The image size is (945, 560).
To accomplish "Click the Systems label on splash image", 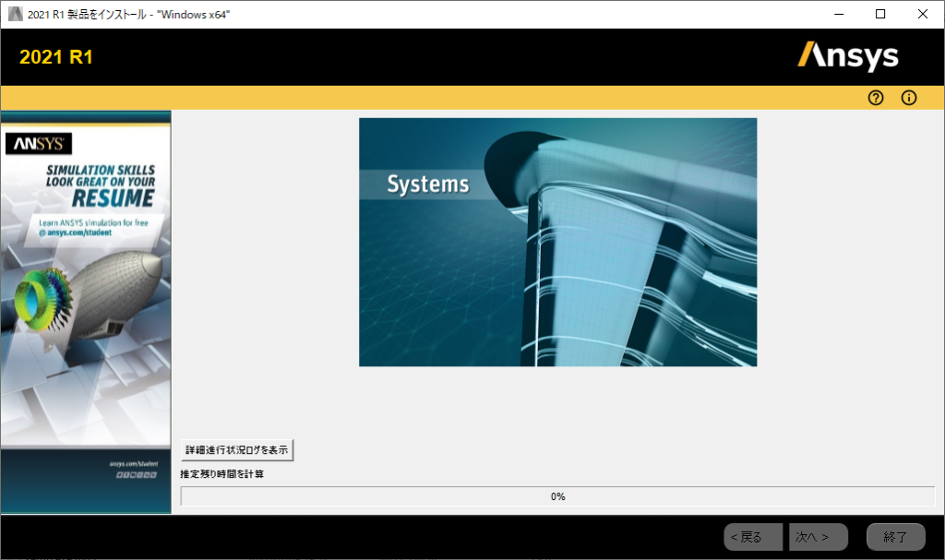I will click(428, 184).
